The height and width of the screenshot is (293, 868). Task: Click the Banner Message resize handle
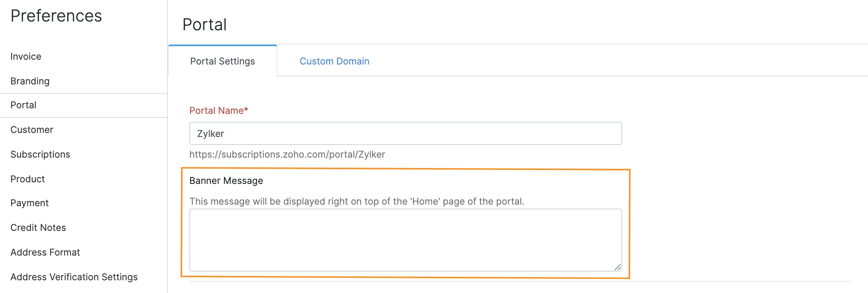coord(617,268)
